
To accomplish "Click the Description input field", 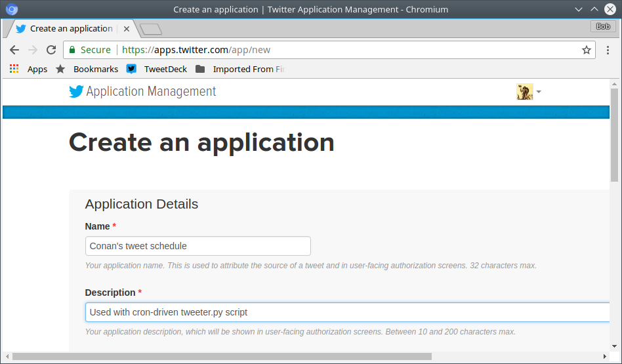I will coord(348,312).
